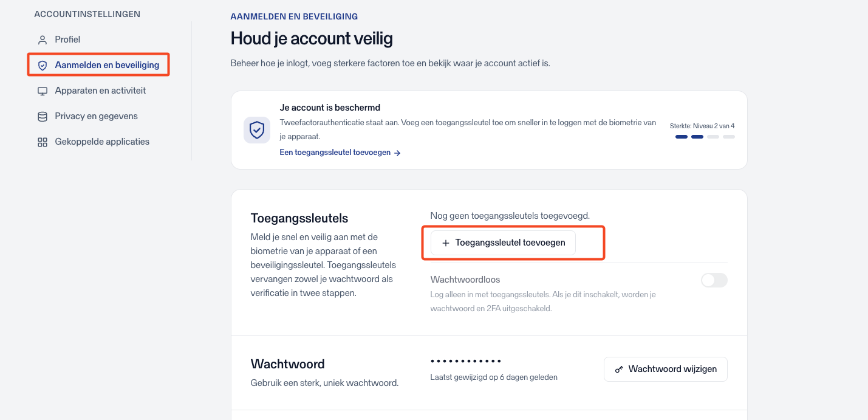Viewport: 868px width, 420px height.
Task: Click the Toegangssleutel toevoegen button
Action: pyautogui.click(x=503, y=243)
